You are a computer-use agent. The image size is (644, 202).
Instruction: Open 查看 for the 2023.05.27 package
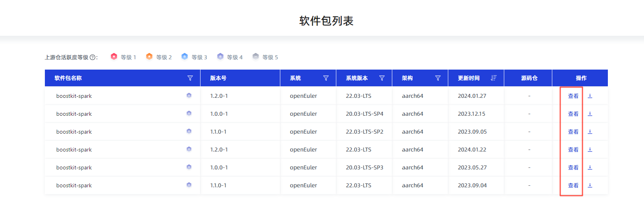(573, 167)
